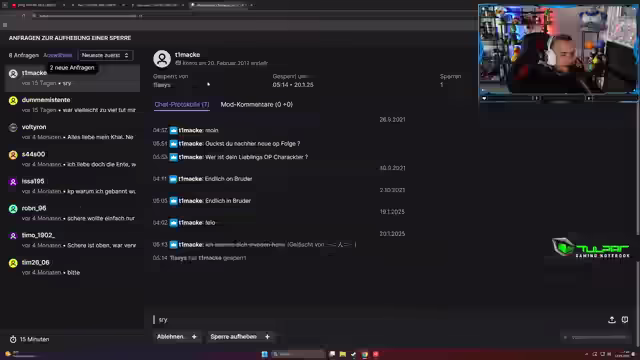Image resolution: width=640 pixels, height=360 pixels.
Task: Click the browser reload icon
Action: [x=23, y=16]
